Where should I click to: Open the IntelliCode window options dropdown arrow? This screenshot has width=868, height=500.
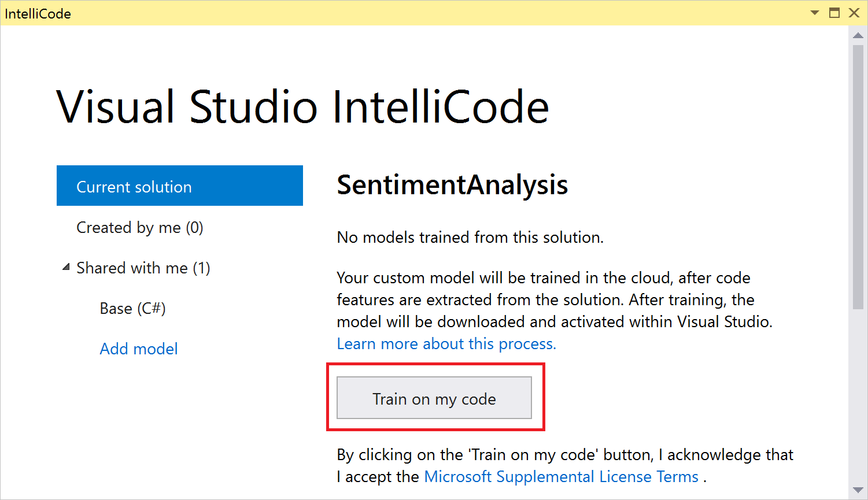(x=815, y=13)
